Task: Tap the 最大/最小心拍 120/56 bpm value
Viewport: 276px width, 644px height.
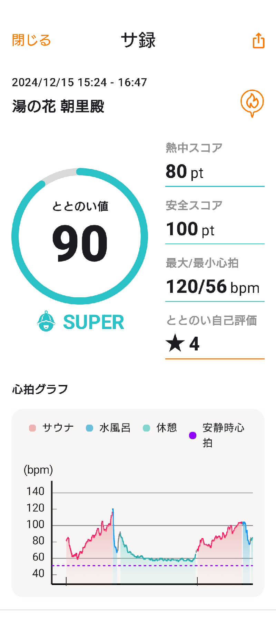Action: pos(213,287)
